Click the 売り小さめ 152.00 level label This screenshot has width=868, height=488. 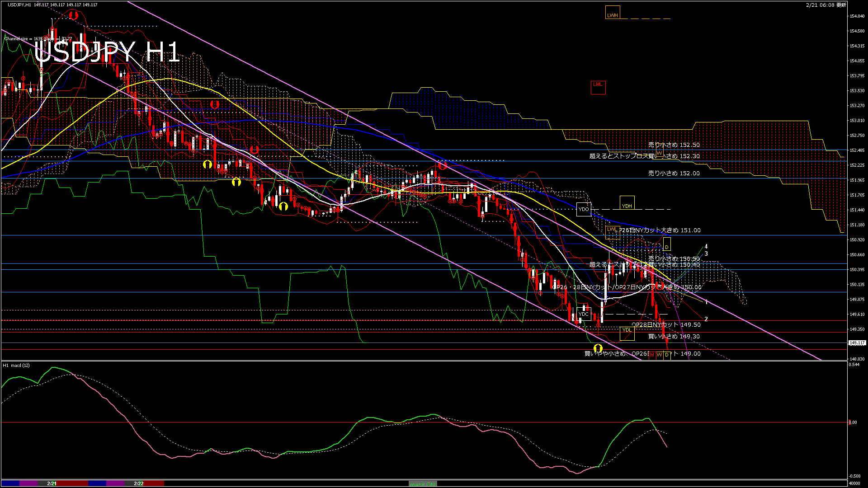(x=674, y=173)
